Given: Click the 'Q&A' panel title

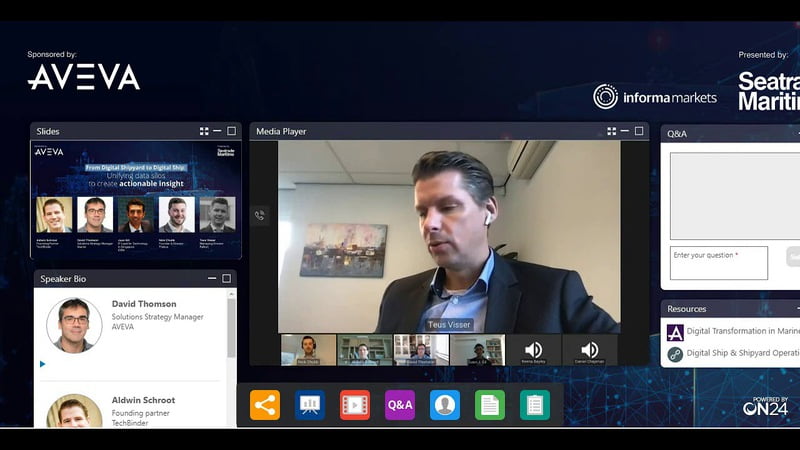Looking at the screenshot, I should point(677,134).
